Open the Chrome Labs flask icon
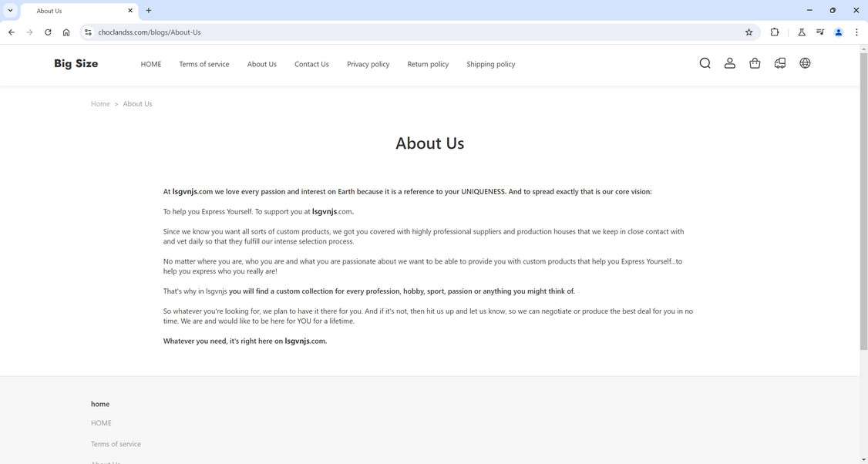Screen dimensions: 868x464 (x=801, y=32)
